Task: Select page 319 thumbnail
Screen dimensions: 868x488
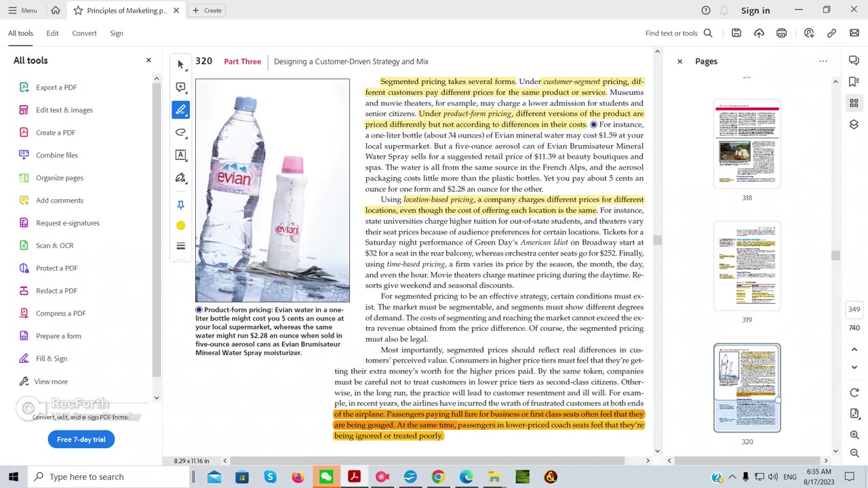Action: [x=747, y=266]
